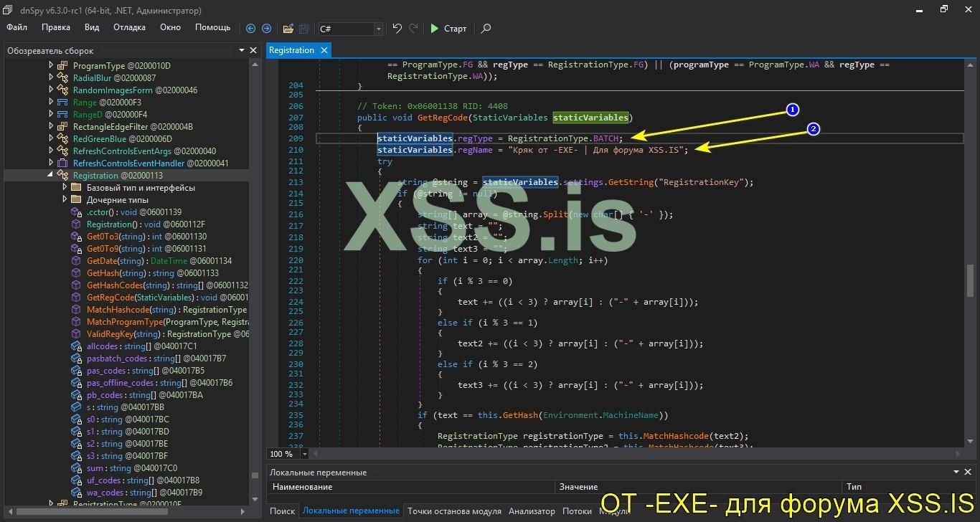
Task: Click RegistrationType.BATCH on code line 209
Action: click(x=564, y=138)
